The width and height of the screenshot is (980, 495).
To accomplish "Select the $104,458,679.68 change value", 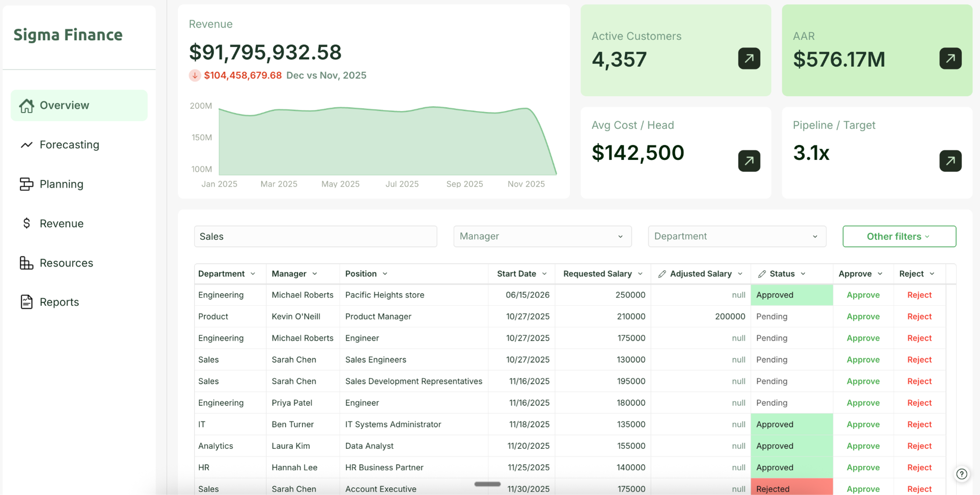I will [243, 75].
